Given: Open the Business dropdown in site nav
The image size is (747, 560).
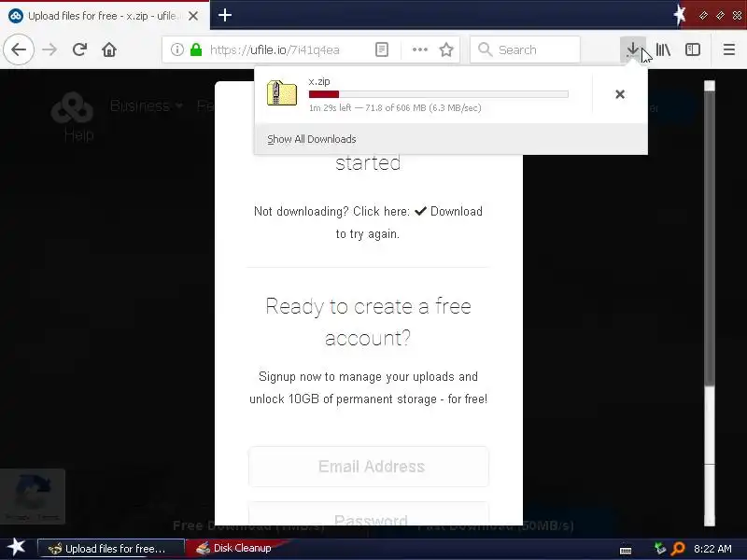Looking at the screenshot, I should (146, 105).
